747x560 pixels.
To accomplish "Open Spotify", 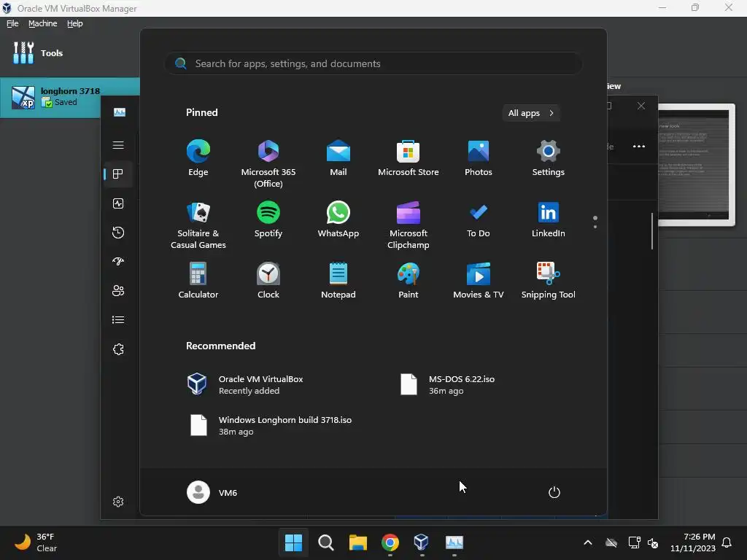I will [x=268, y=219].
